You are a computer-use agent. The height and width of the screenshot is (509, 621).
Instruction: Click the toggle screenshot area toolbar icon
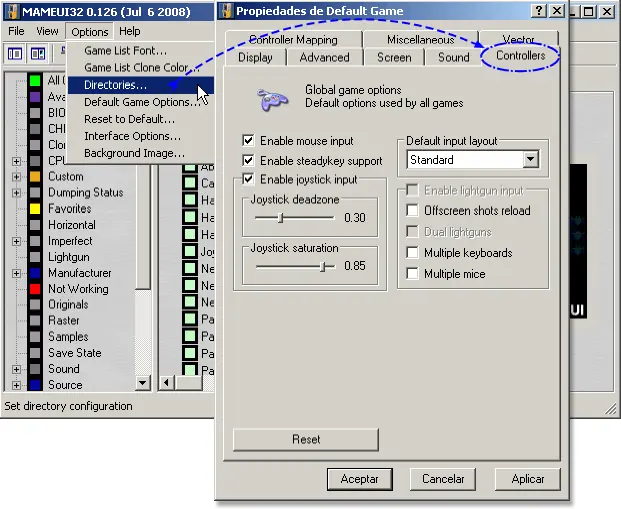(x=38, y=53)
